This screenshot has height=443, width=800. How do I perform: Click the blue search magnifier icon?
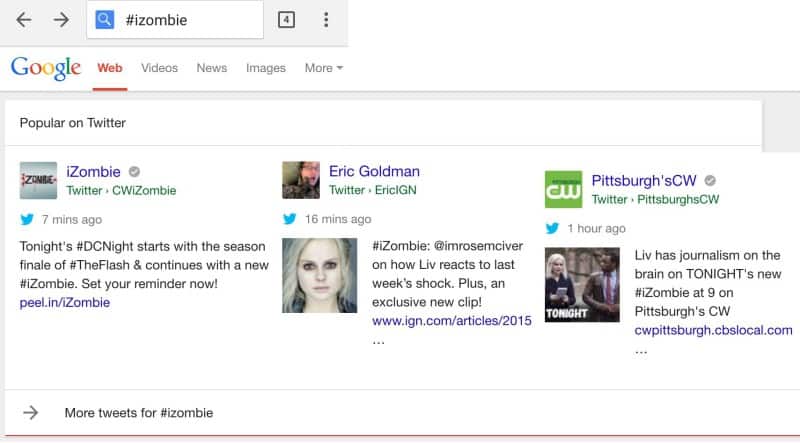(105, 20)
